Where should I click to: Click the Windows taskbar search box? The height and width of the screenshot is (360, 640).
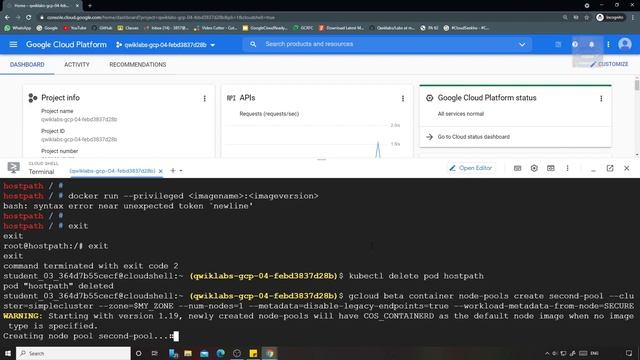pyautogui.click(x=73, y=353)
